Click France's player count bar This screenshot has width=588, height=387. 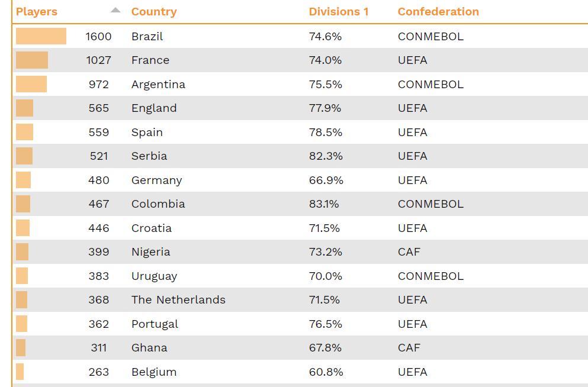pos(32,60)
